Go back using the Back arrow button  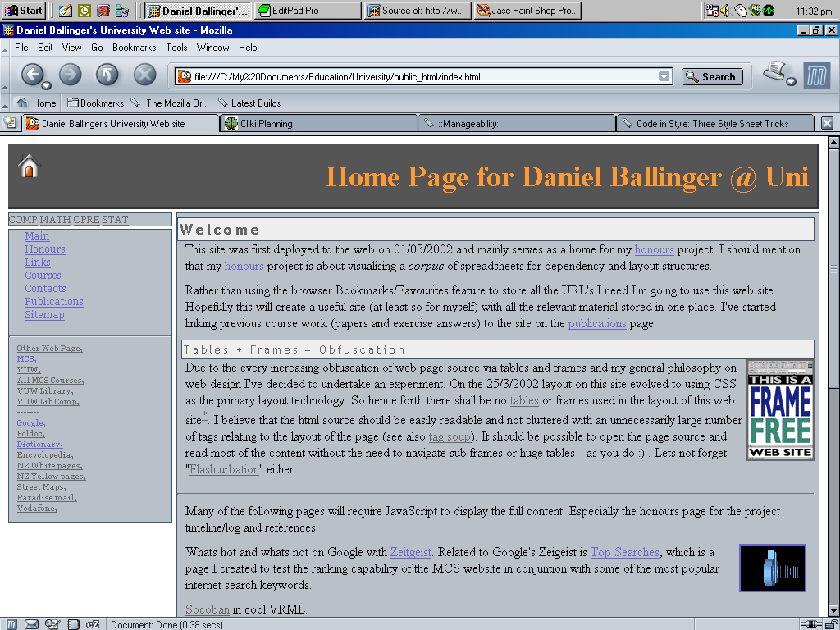point(32,75)
